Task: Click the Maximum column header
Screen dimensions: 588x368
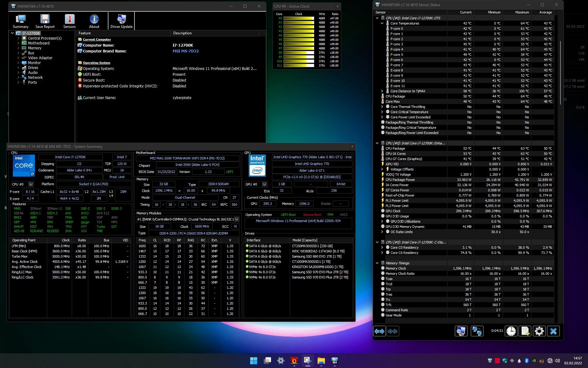Action: [517, 12]
